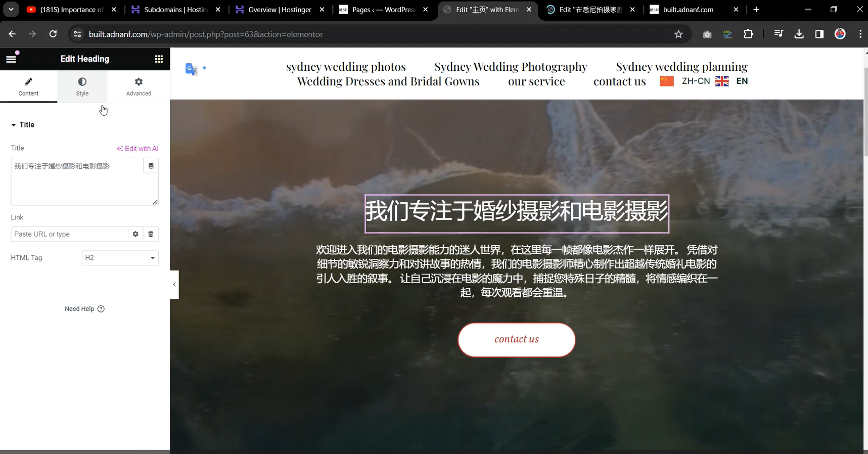Image resolution: width=868 pixels, height=454 pixels.
Task: Collapse the Title section
Action: coord(23,125)
